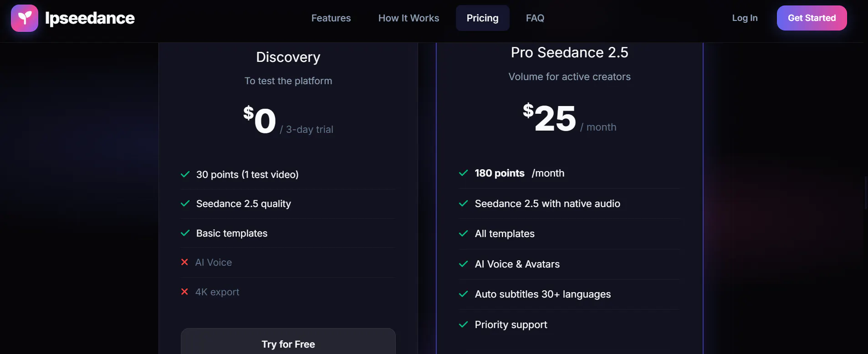Click 'Priority support' feature text

click(511, 325)
